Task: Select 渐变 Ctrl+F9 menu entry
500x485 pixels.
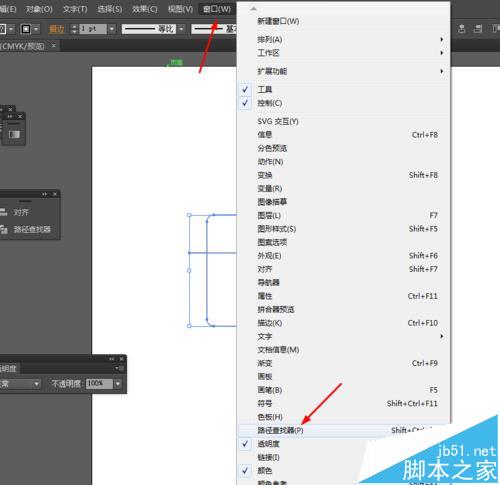Action: tap(343, 363)
